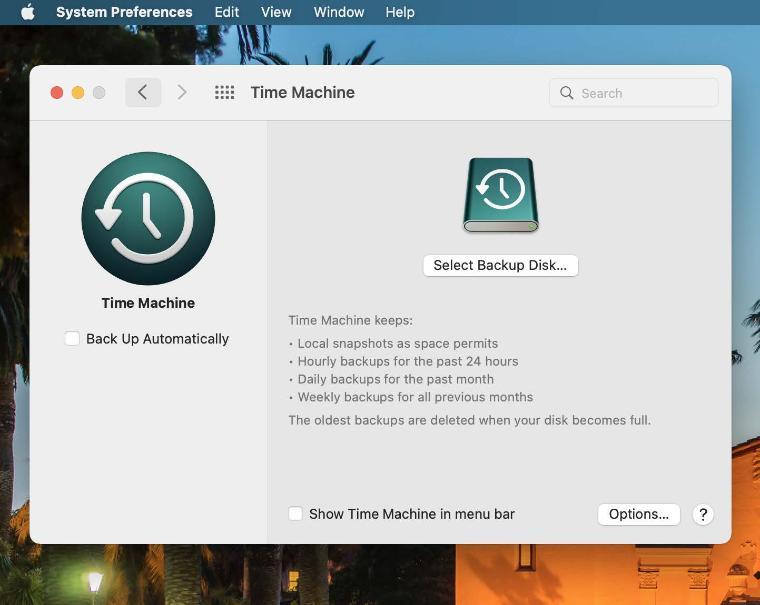
Task: Click 'Weekly backups for all previous months'
Action: (415, 397)
